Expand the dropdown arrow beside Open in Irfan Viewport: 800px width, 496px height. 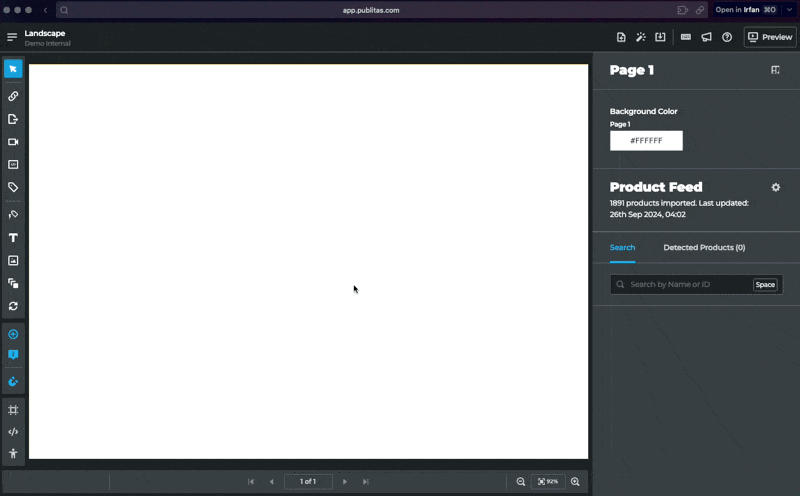[x=789, y=10]
